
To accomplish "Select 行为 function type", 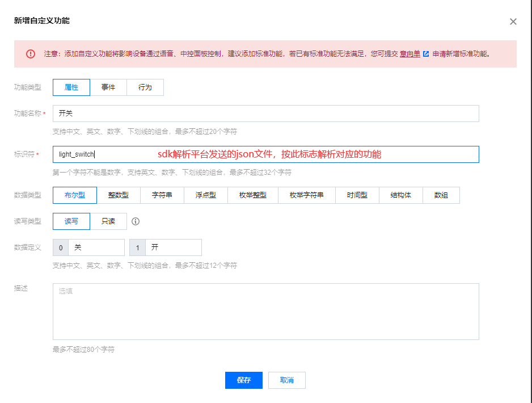I will 145,87.
